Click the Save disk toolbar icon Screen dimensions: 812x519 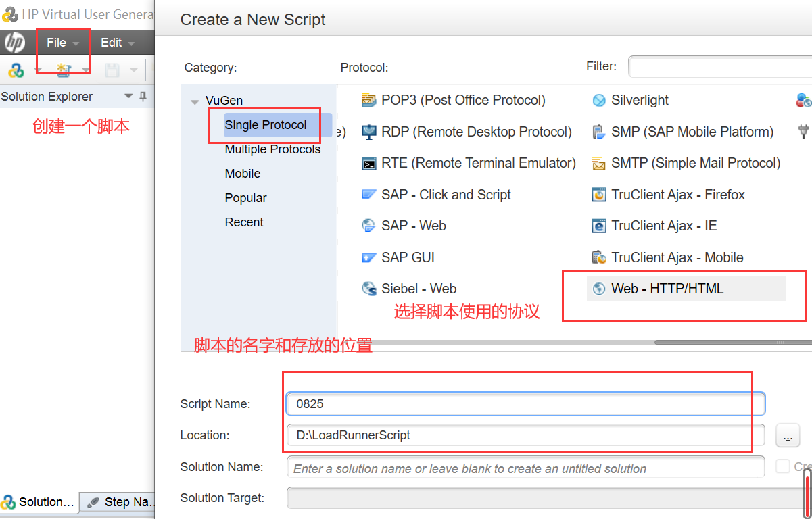[112, 70]
